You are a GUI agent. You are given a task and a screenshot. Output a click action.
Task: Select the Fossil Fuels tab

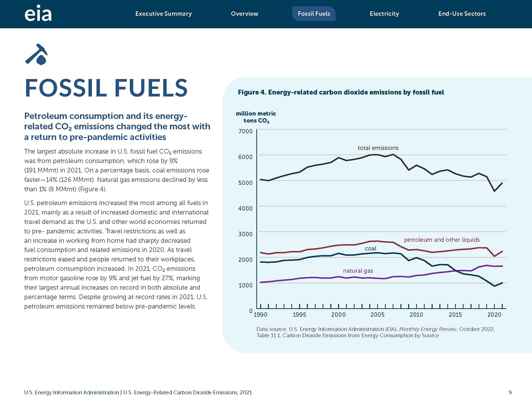[x=314, y=14]
